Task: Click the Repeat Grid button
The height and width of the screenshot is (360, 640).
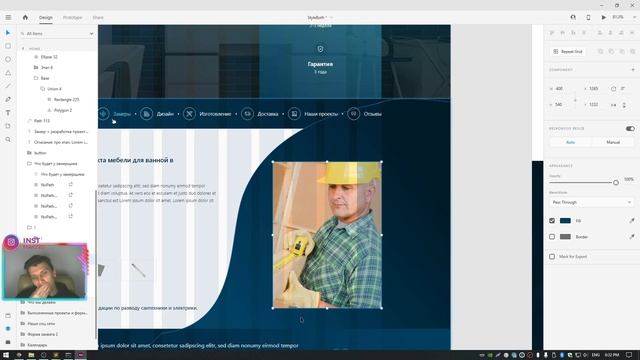Action: (x=567, y=52)
